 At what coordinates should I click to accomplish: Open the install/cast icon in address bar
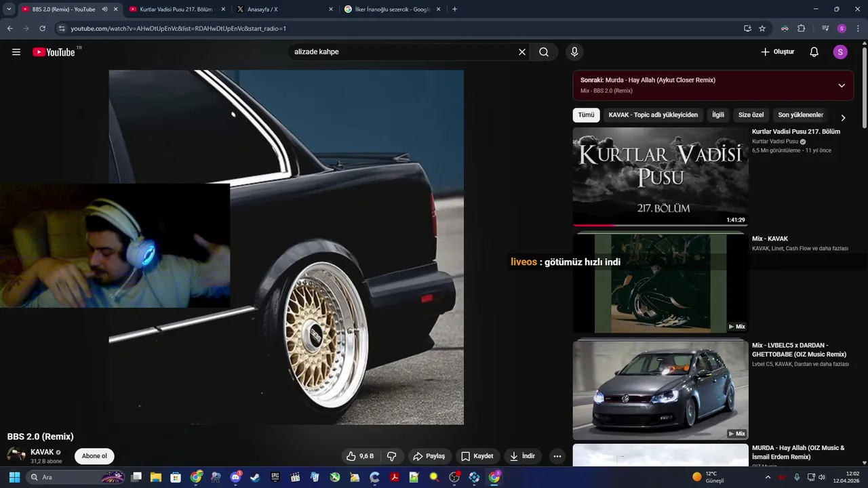[x=747, y=28]
